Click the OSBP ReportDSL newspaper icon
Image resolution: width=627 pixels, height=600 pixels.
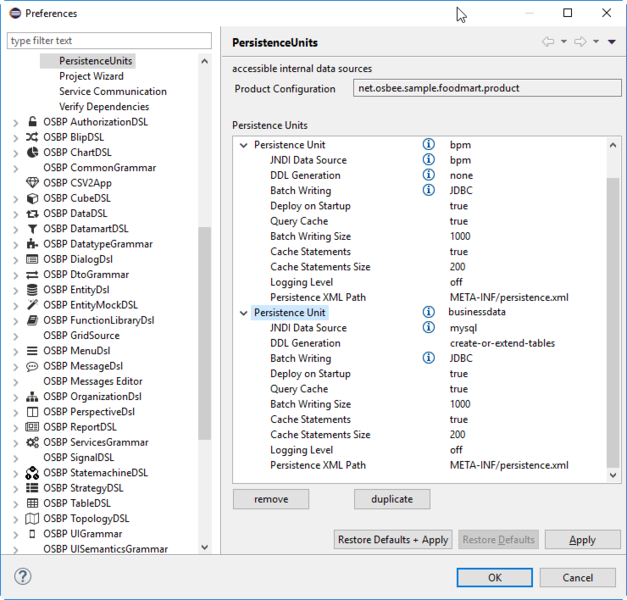pyautogui.click(x=32, y=427)
